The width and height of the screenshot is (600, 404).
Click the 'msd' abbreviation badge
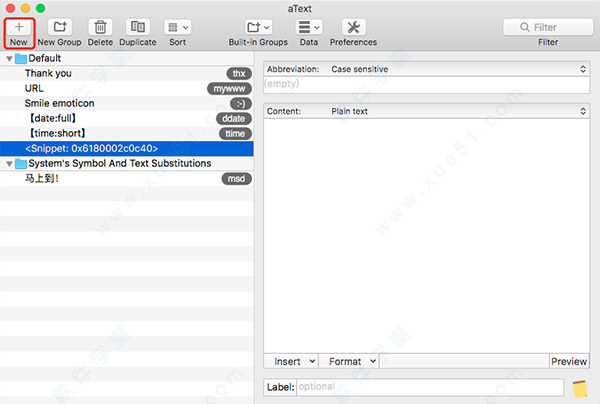tap(236, 179)
